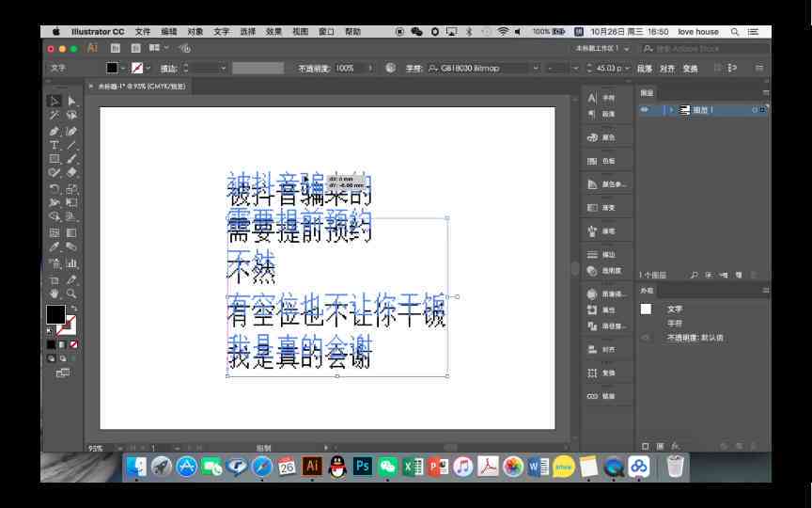Image resolution: width=812 pixels, height=508 pixels.
Task: Select the Column Graph tool
Action: point(71,263)
